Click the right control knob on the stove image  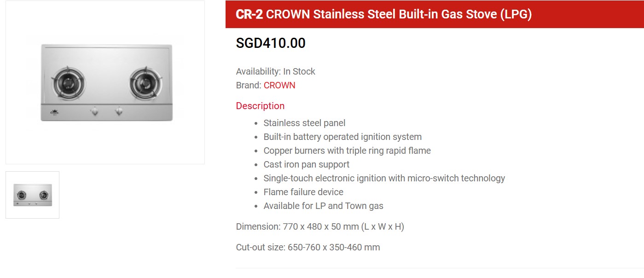tap(119, 111)
